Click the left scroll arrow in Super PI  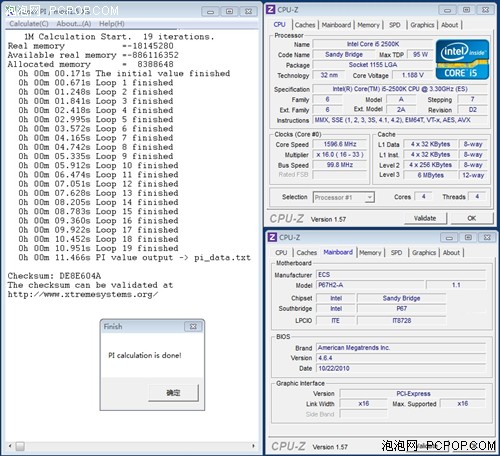coord(10,446)
